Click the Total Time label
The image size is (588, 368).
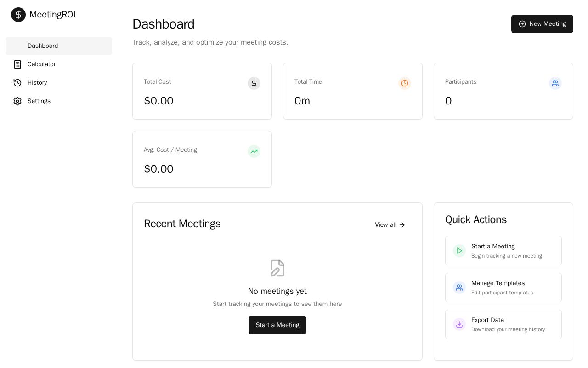coord(308,82)
